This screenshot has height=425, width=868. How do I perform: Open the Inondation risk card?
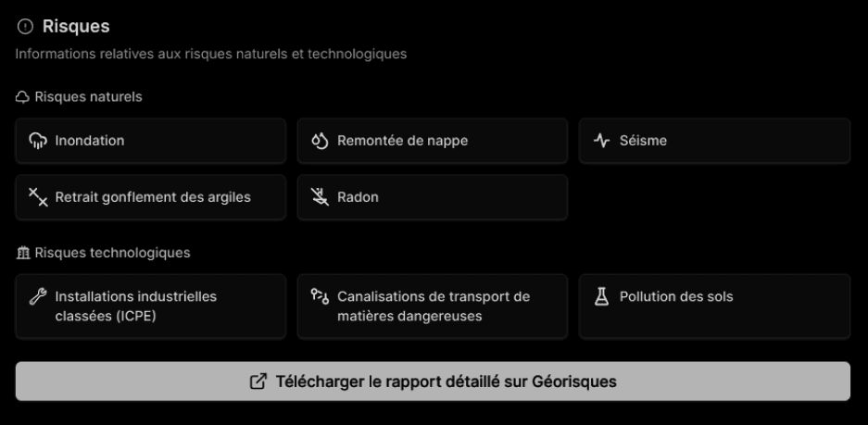[x=151, y=141]
